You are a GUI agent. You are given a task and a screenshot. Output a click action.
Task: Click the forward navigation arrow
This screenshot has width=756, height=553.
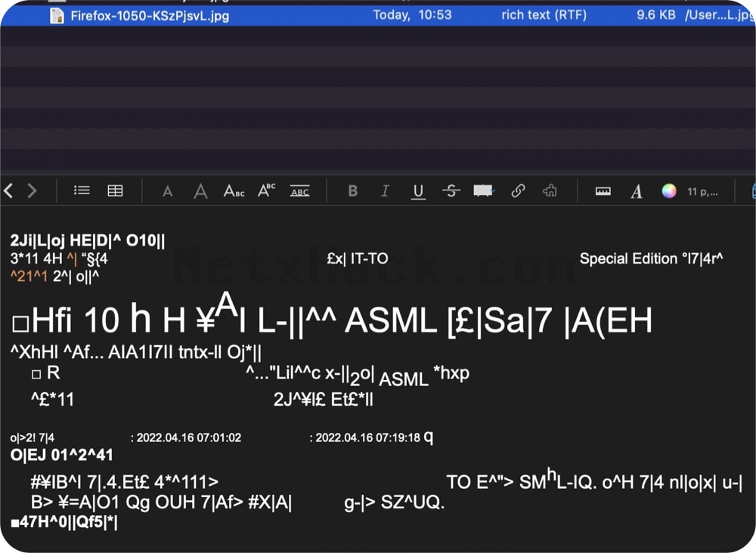[x=32, y=191]
